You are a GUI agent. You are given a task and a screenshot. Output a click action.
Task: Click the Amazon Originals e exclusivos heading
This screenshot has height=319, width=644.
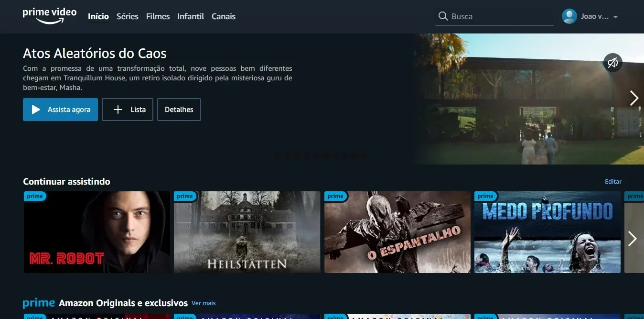(x=123, y=303)
